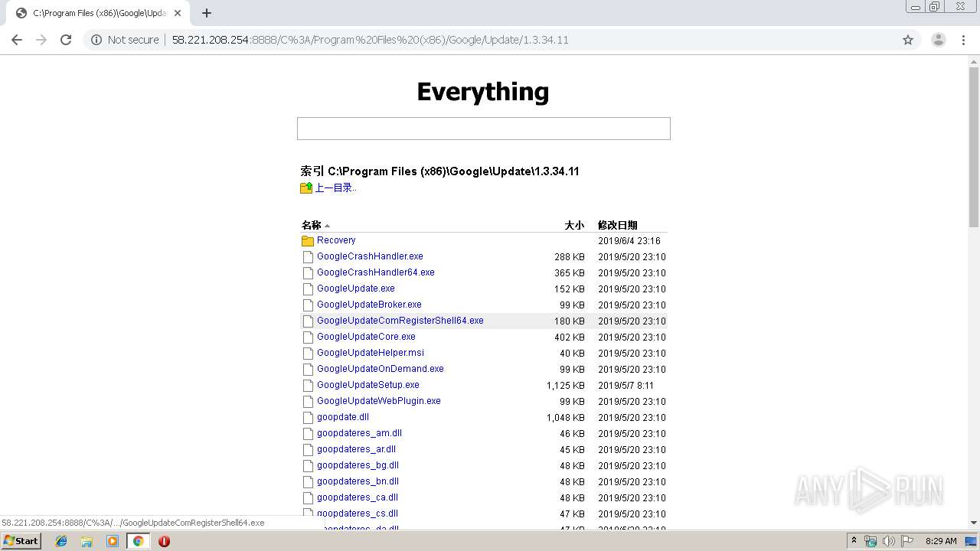This screenshot has height=551, width=980.
Task: Click the URL in the address bar
Action: pos(370,40)
